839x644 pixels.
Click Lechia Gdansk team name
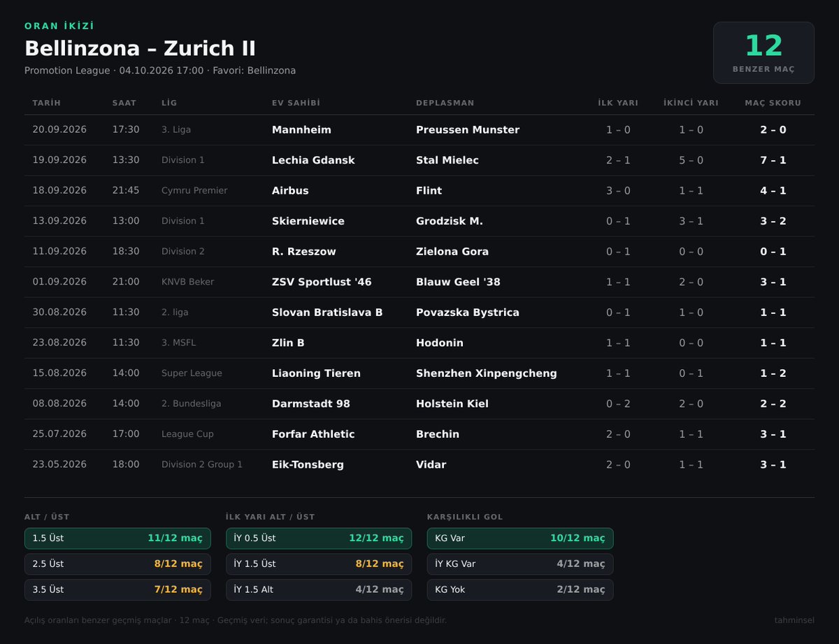(313, 160)
